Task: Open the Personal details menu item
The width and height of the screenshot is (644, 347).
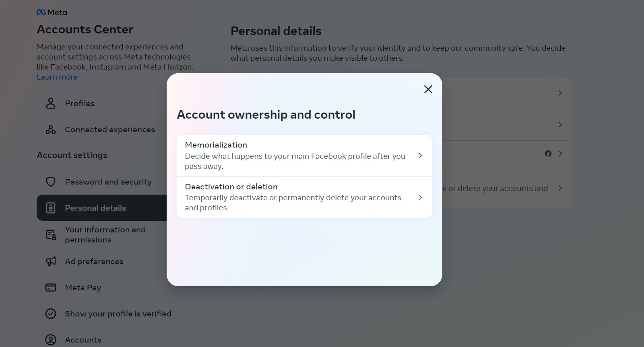Action: pyautogui.click(x=101, y=208)
